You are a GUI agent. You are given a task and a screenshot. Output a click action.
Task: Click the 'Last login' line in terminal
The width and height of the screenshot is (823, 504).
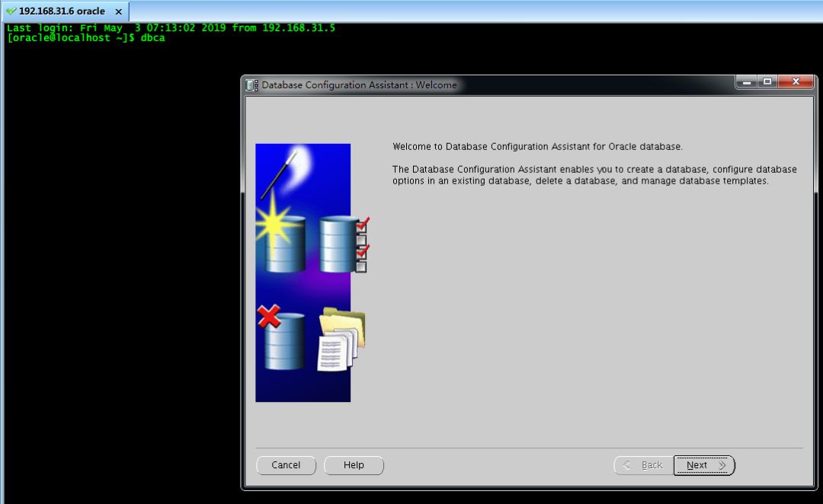[x=171, y=28]
